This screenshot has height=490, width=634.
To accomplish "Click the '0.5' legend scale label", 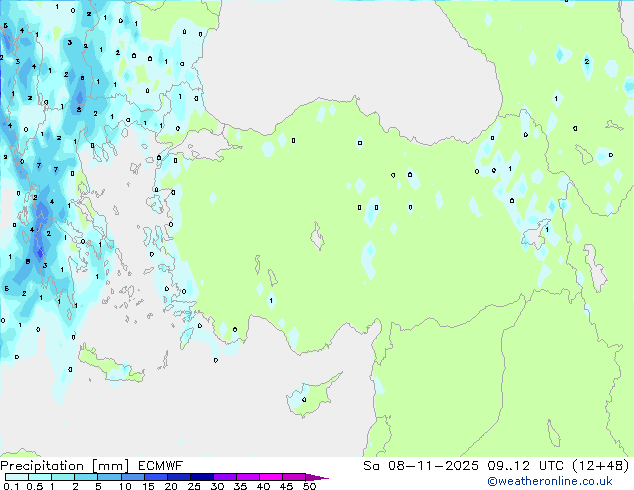I will click(x=35, y=486).
